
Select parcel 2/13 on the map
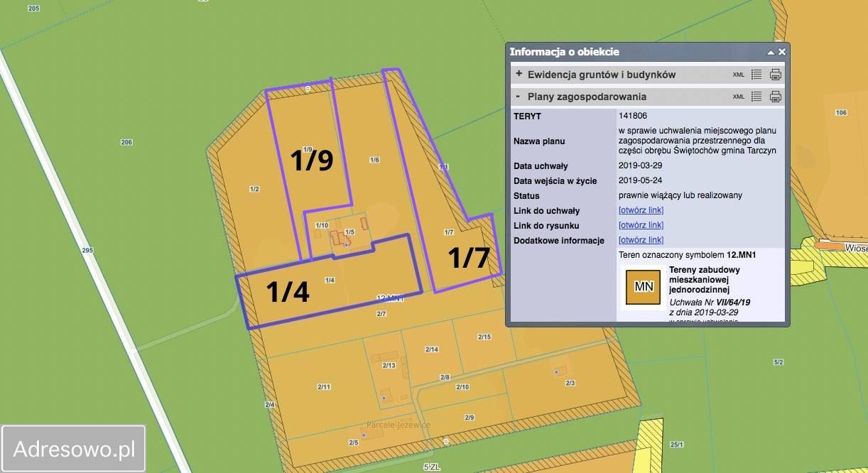pos(389,365)
